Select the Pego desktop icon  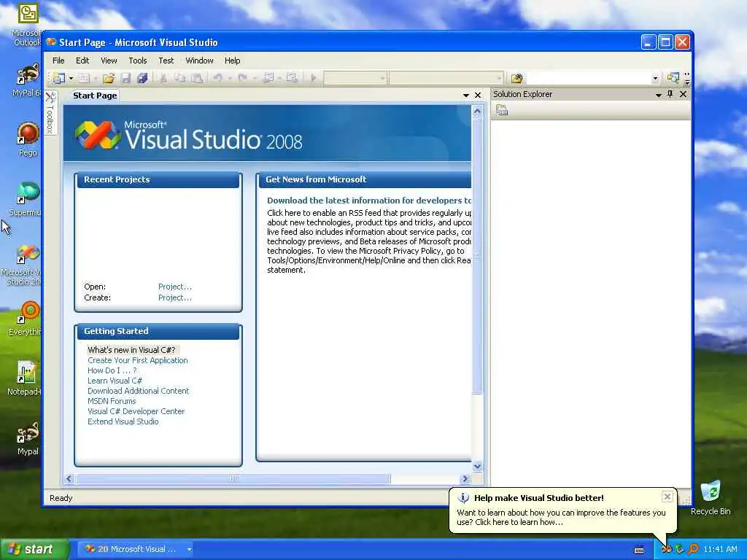(x=28, y=139)
